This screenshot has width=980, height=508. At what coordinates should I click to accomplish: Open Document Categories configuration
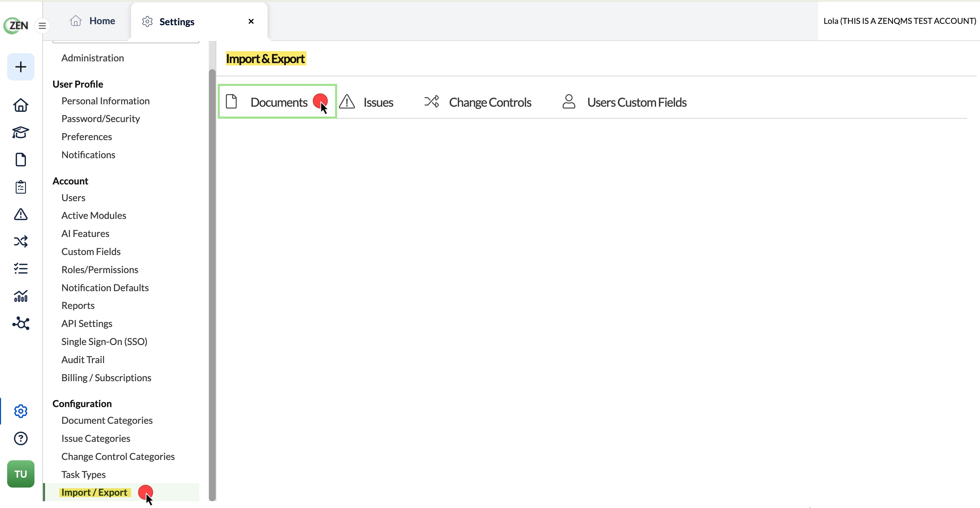pyautogui.click(x=107, y=420)
